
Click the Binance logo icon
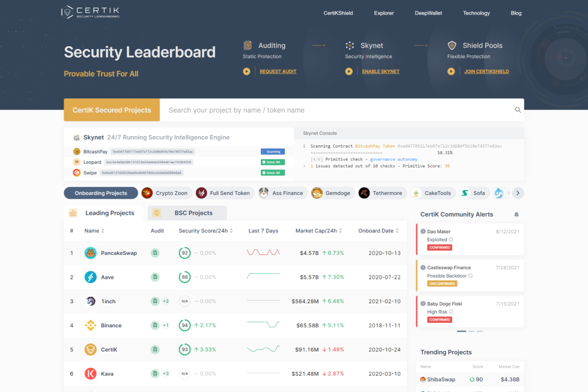pos(90,325)
